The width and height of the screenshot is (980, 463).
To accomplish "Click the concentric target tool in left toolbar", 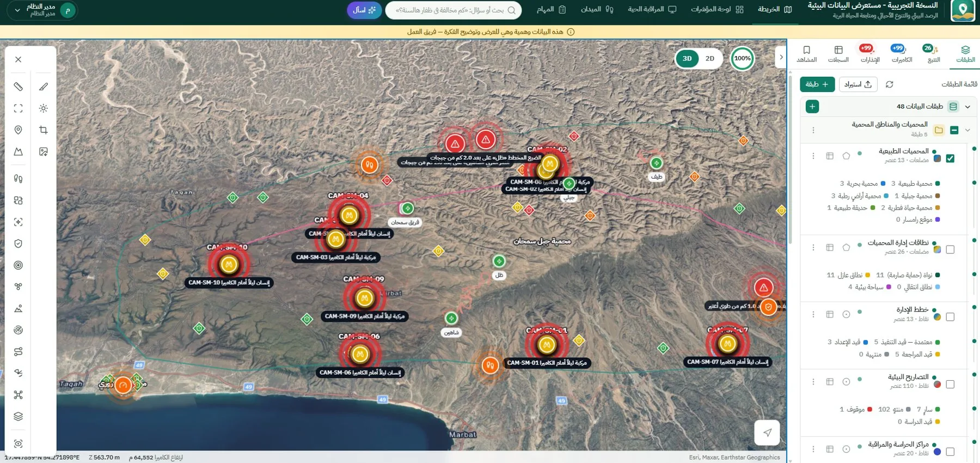I will click(18, 265).
